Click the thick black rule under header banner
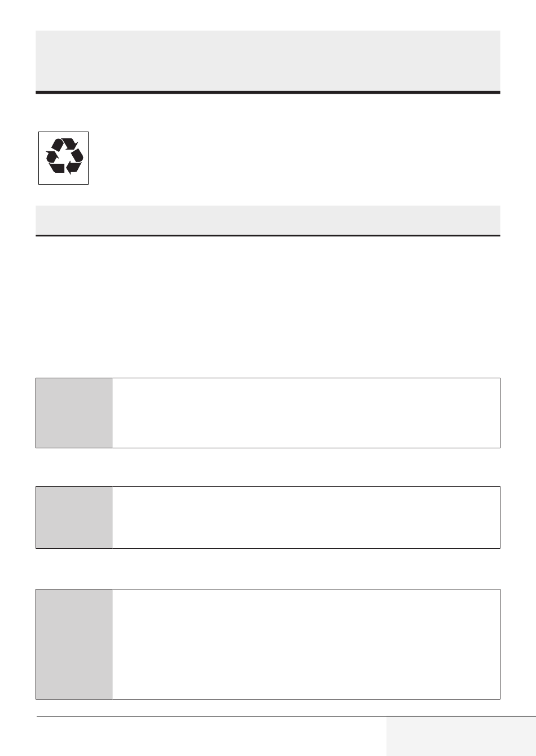536x756 pixels. click(267, 92)
